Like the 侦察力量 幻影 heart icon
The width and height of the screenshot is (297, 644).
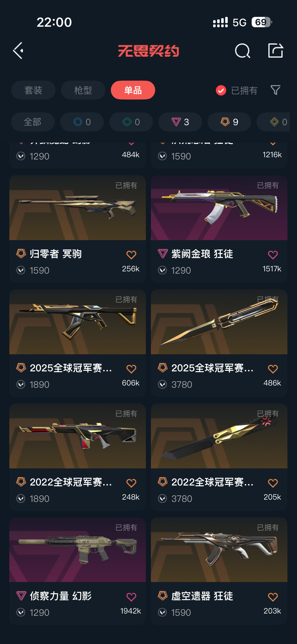pos(131,597)
